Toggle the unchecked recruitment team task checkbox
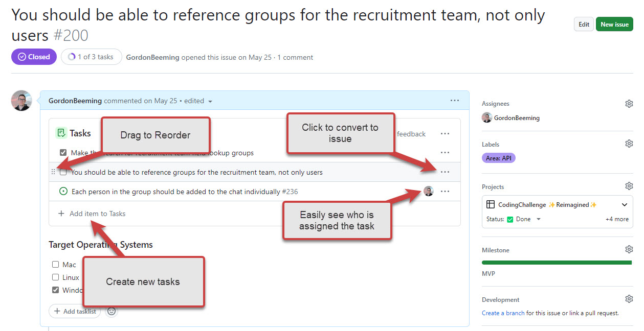Viewport: 644px width, 331px height. coord(63,172)
